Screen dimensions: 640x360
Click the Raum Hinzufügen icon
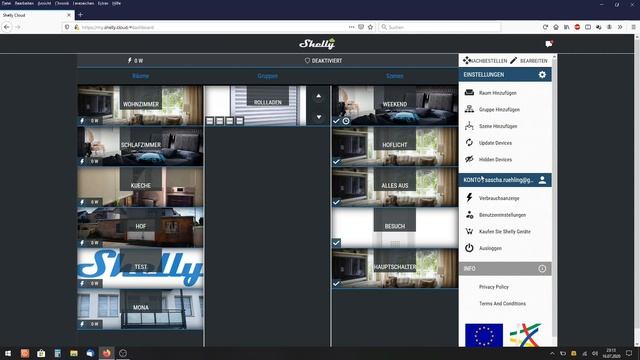click(469, 93)
